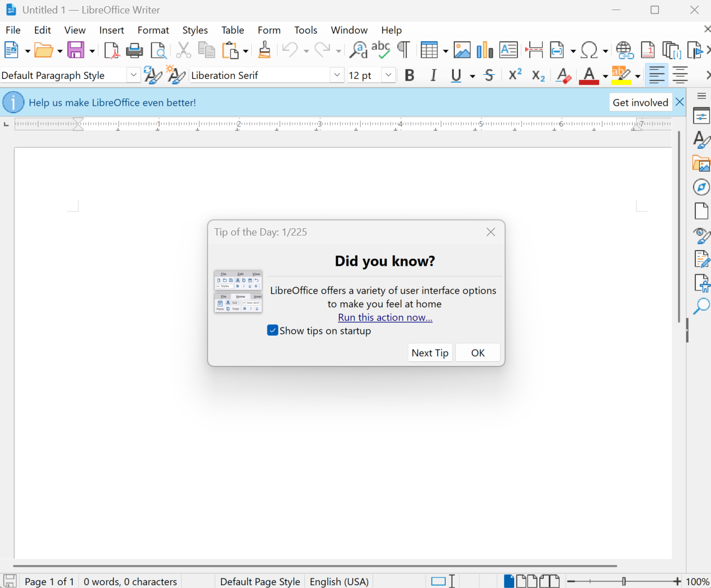This screenshot has width=711, height=588.
Task: Toggle Strikethrough formatting
Action: pos(489,76)
